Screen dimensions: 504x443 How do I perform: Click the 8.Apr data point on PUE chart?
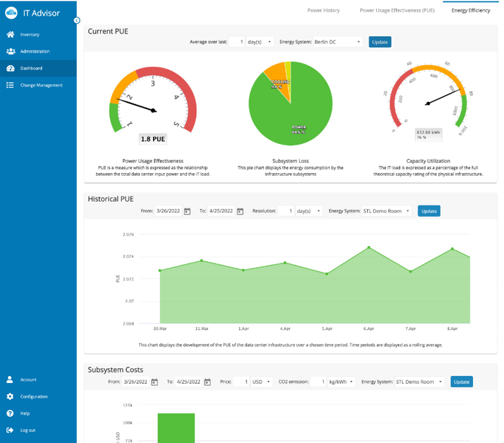click(x=452, y=249)
